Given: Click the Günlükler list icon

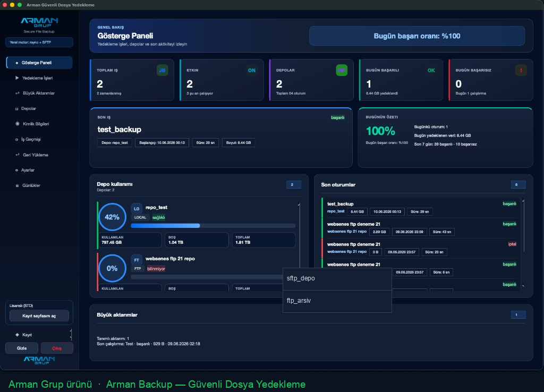Looking at the screenshot, I should [x=17, y=185].
